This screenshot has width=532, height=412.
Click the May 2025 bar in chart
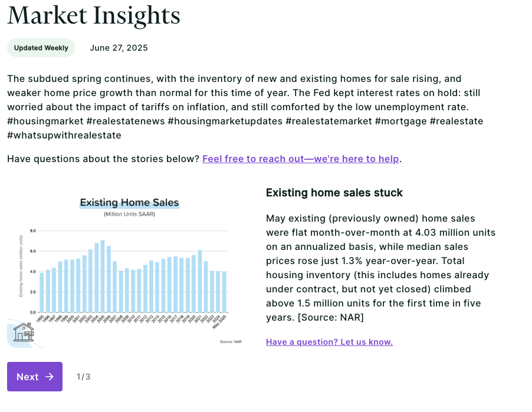pos(224,292)
